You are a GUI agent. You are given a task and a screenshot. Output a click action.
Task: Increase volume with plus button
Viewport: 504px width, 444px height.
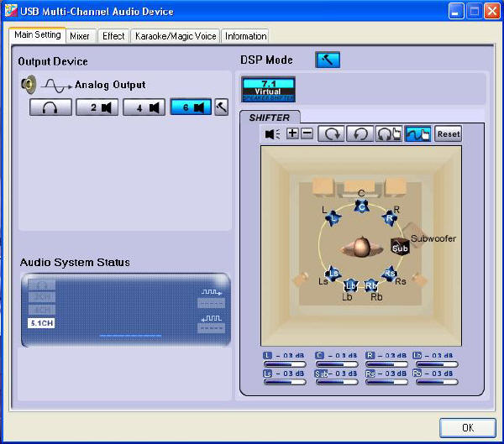click(292, 133)
